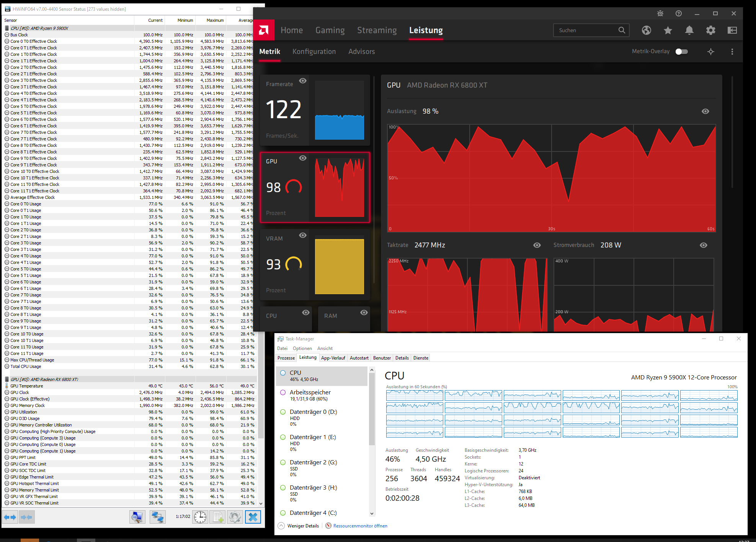
Task: Collapse the CPU [#0] AMD Ryzen sensor group
Action: 7,28
